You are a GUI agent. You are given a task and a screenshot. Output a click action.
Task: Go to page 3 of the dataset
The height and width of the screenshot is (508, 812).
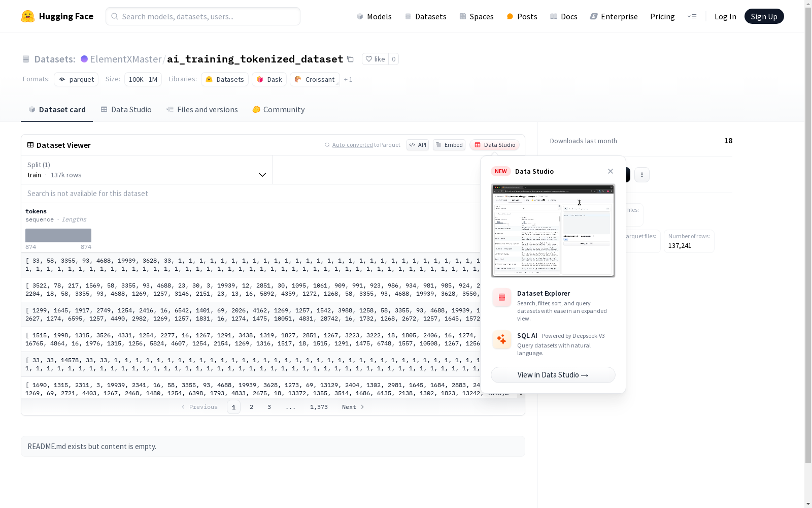click(x=269, y=407)
